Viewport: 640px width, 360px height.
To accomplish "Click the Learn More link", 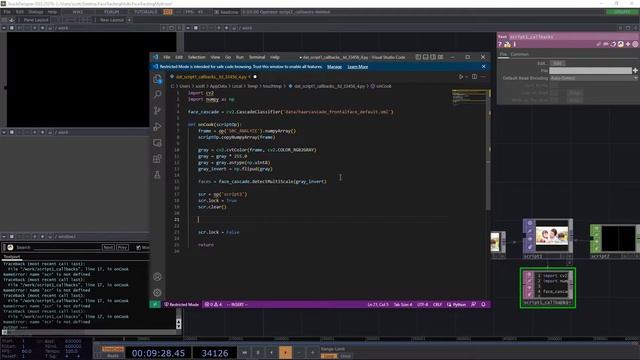I will [x=358, y=67].
